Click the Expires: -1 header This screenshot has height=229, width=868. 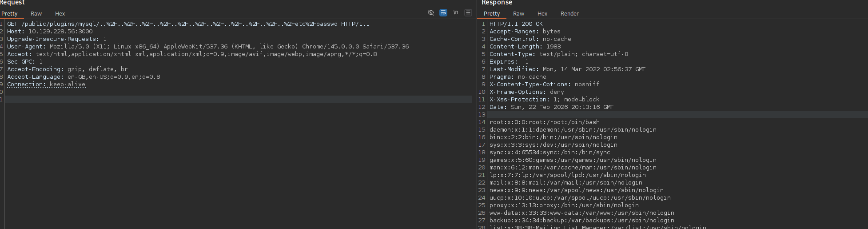click(509, 62)
